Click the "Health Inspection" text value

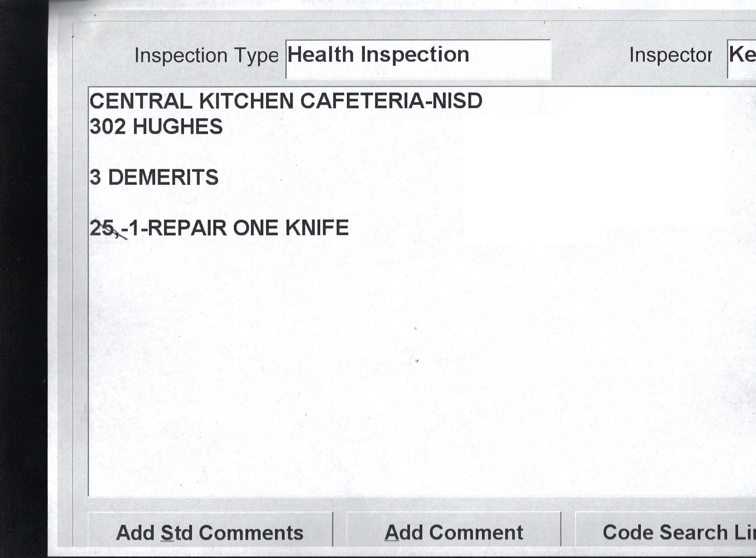[x=378, y=55]
